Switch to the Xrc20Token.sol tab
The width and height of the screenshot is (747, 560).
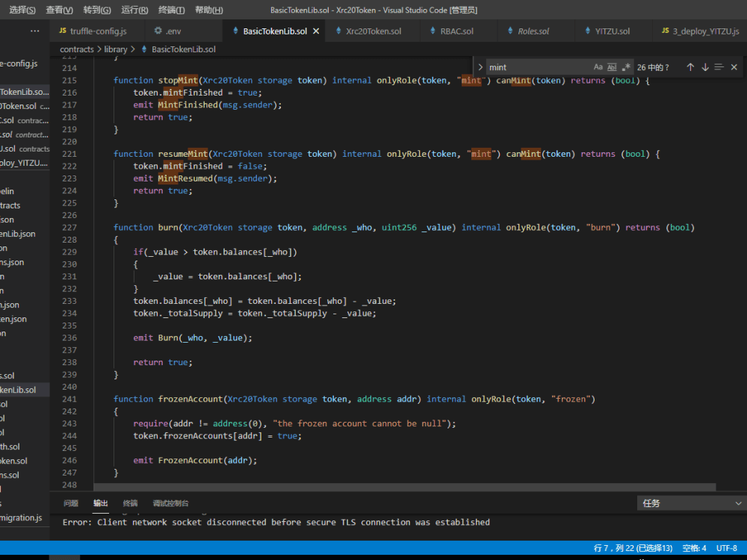(373, 31)
